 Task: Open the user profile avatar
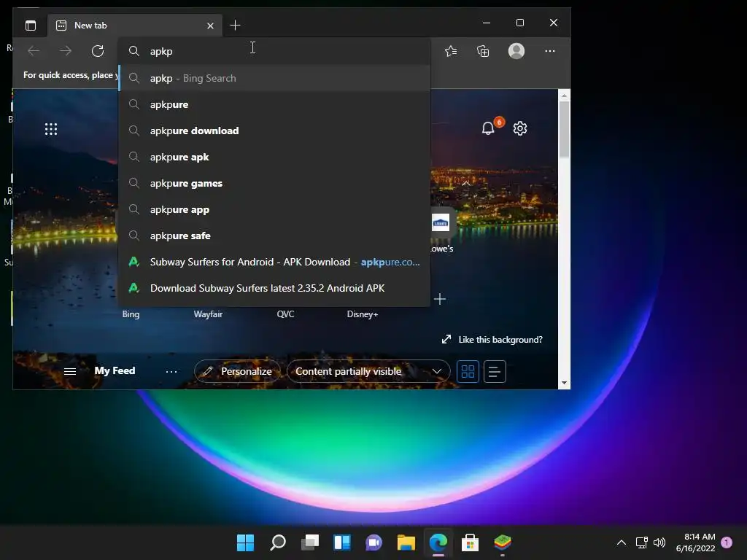[516, 51]
